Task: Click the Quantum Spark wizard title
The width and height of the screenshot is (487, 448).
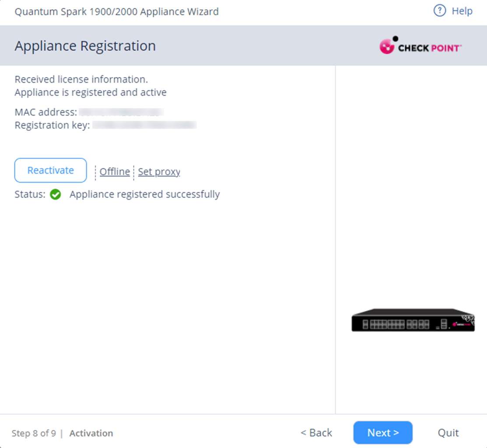Action: click(116, 11)
